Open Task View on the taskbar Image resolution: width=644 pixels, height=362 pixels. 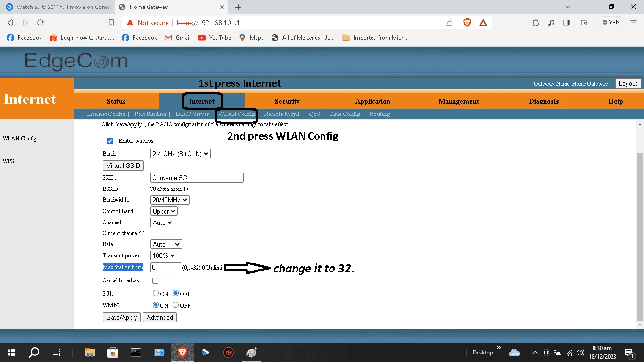click(57, 352)
